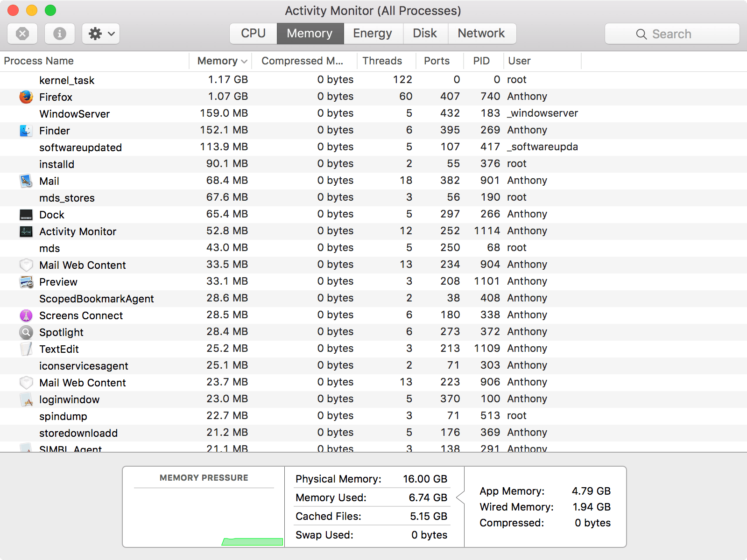Image resolution: width=747 pixels, height=560 pixels.
Task: Open the gear action menu
Action: click(100, 33)
